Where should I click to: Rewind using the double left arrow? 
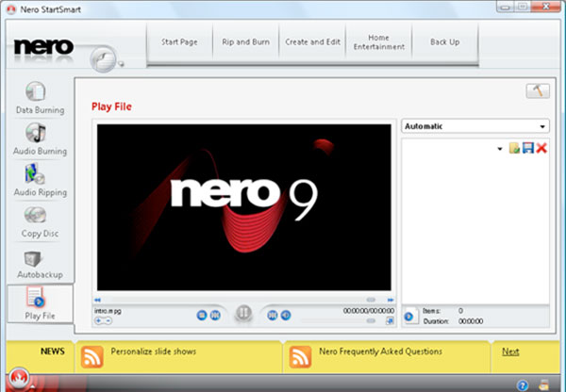pyautogui.click(x=97, y=300)
